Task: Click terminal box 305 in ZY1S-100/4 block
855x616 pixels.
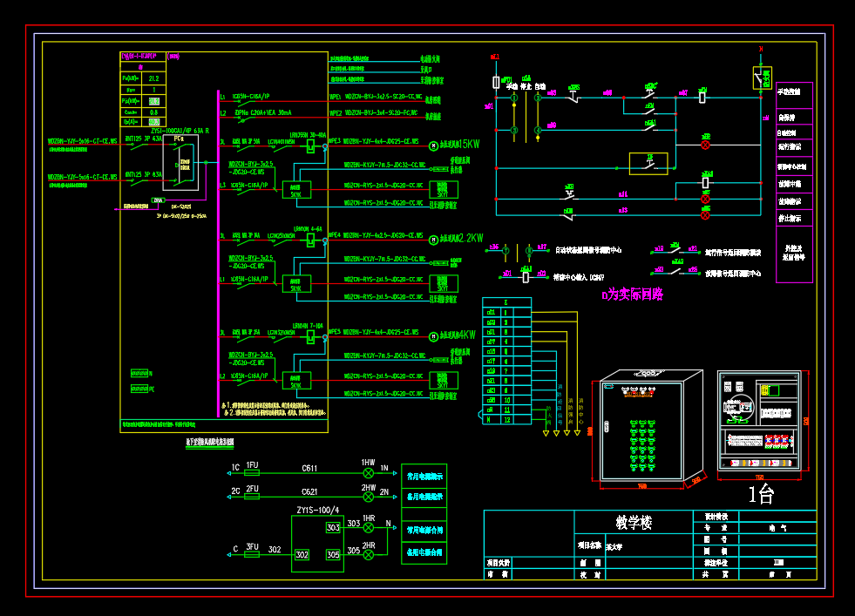Action: 333,555
